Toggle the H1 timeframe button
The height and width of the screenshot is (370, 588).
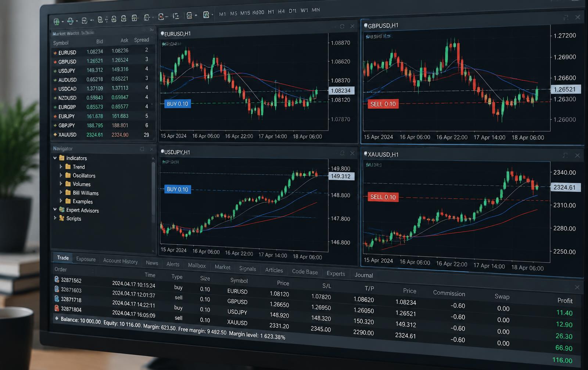point(271,12)
